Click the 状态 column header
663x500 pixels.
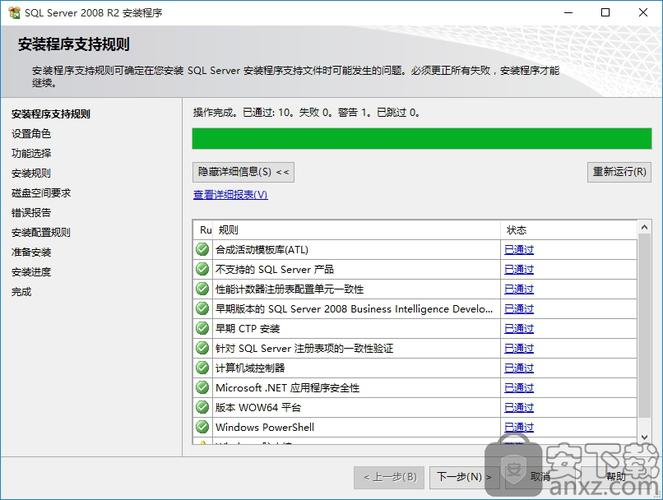(x=569, y=230)
